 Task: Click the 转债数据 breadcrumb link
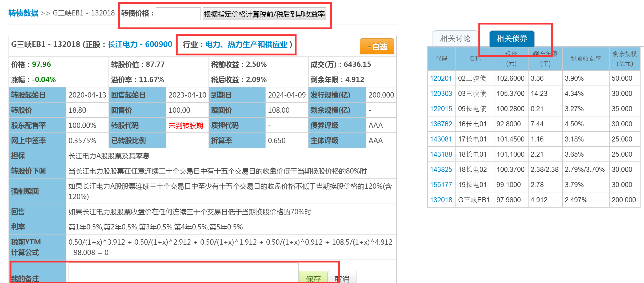point(23,13)
